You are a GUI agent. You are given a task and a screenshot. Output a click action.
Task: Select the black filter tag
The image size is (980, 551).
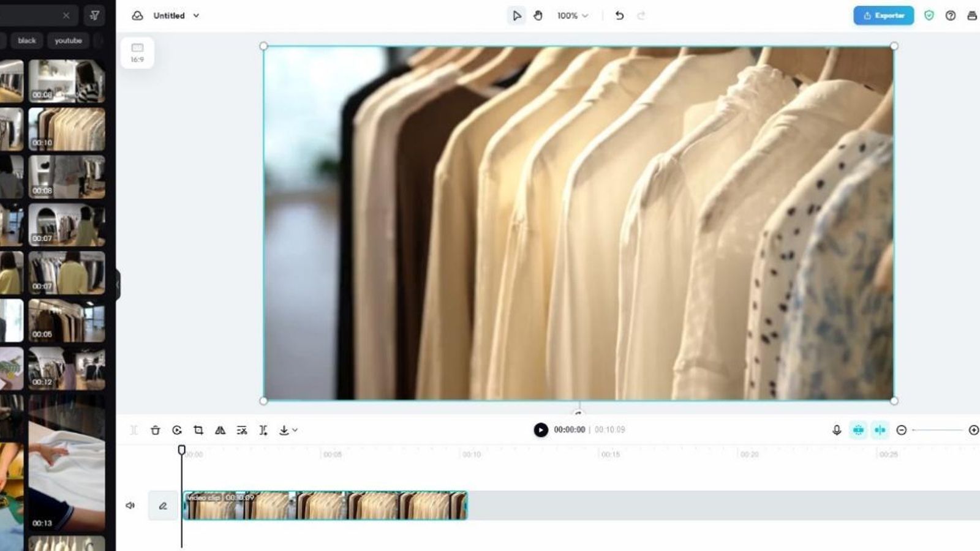click(x=27, y=40)
